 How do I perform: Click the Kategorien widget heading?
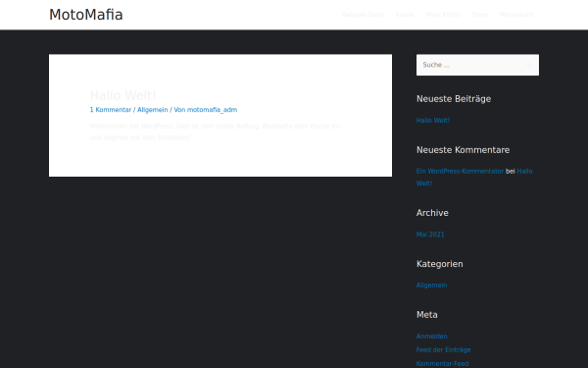coord(439,264)
